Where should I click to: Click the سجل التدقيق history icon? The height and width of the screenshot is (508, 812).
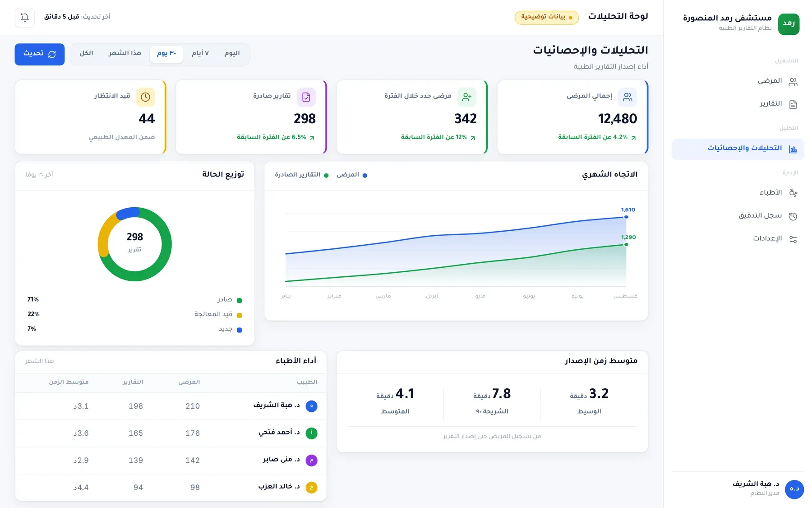click(x=793, y=216)
